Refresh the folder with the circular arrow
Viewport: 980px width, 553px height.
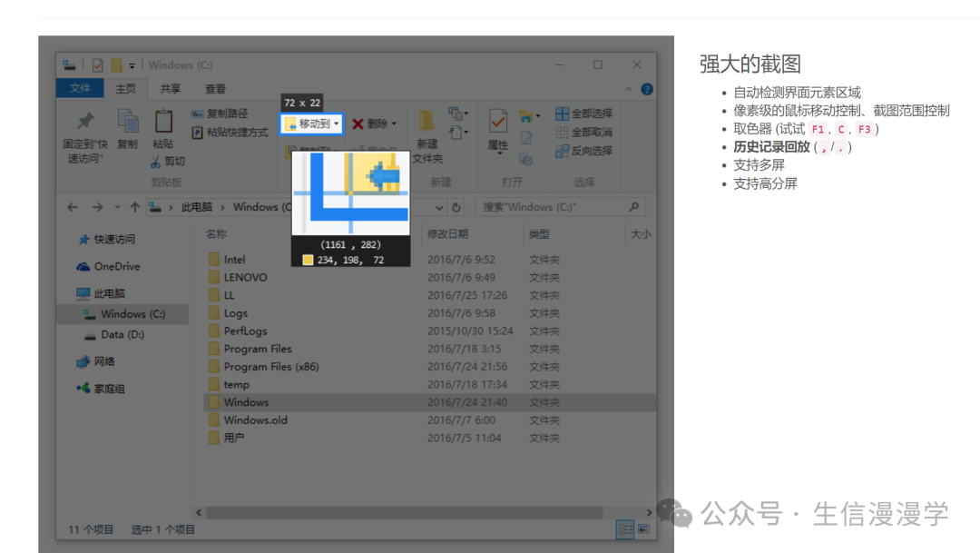pyautogui.click(x=456, y=207)
